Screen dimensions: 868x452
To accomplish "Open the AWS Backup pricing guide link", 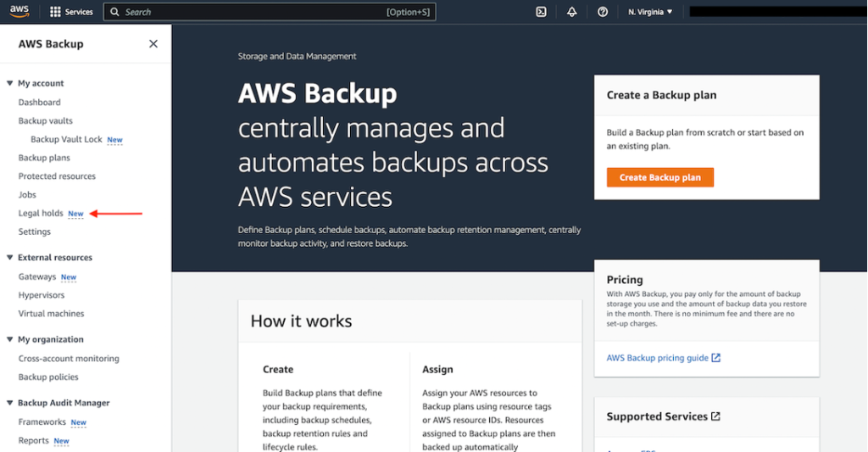I will point(657,358).
